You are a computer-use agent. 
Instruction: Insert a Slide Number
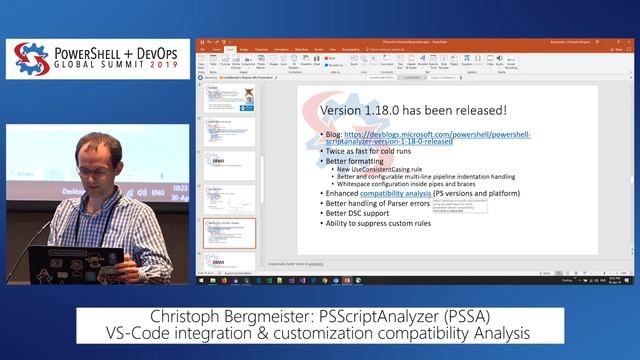coord(444,62)
